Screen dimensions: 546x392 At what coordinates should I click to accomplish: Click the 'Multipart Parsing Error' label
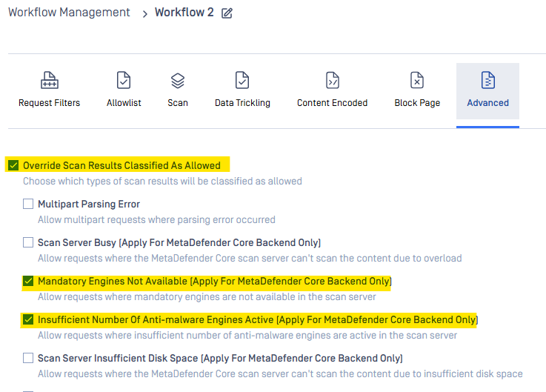(x=89, y=205)
